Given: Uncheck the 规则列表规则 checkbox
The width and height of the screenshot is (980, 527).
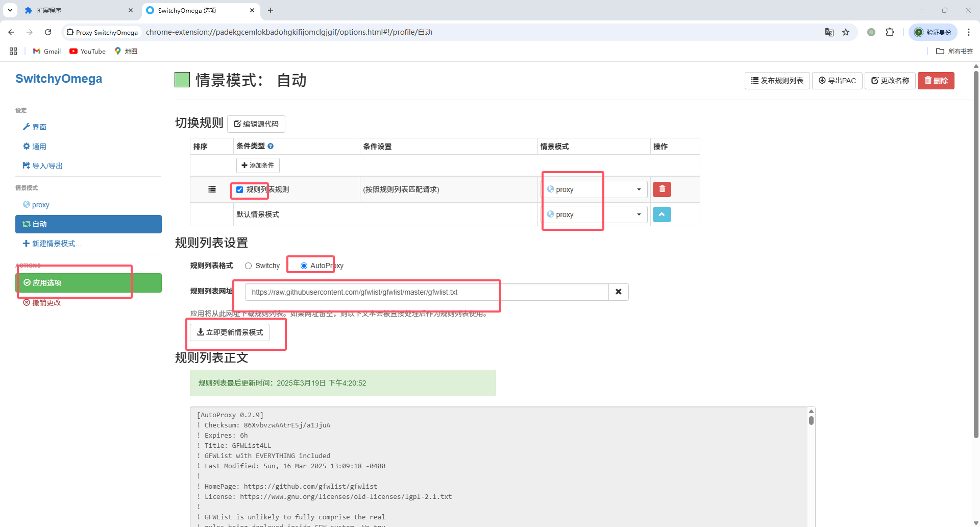Looking at the screenshot, I should tap(239, 189).
